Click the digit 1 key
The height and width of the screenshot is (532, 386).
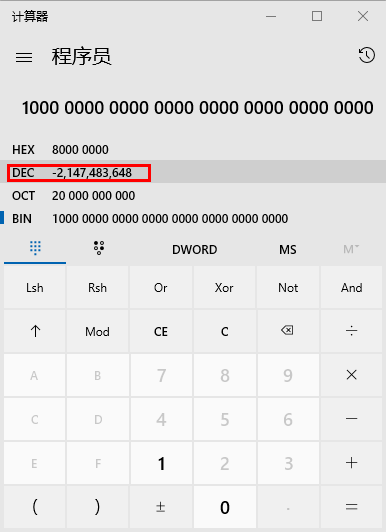[x=161, y=463]
